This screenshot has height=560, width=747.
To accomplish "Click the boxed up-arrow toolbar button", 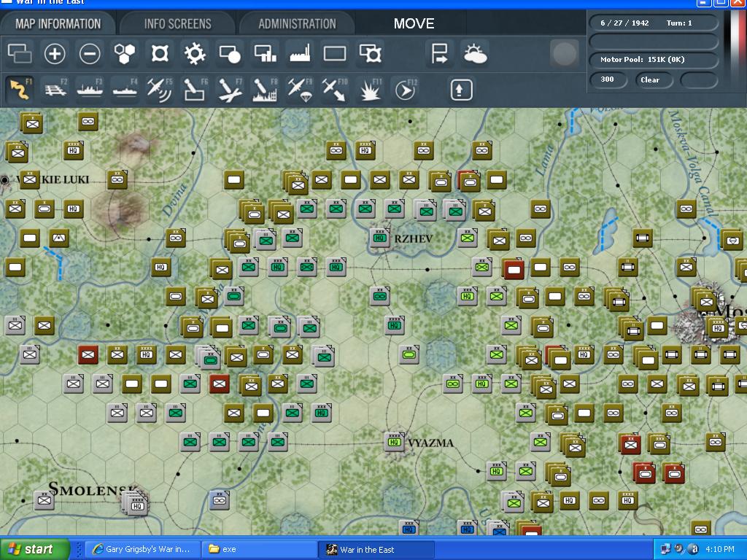I will [x=461, y=90].
